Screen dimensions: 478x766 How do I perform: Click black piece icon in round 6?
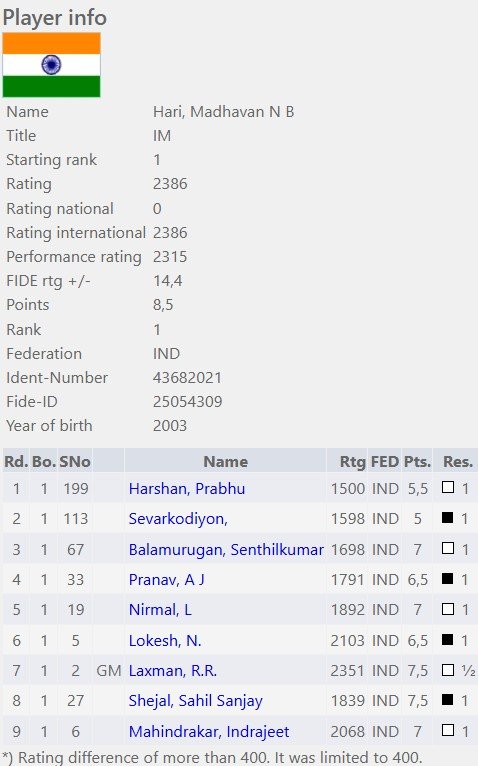448,639
